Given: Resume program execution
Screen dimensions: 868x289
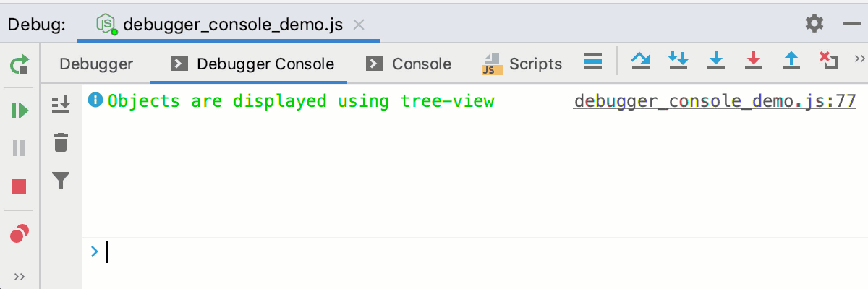Looking at the screenshot, I should [x=19, y=111].
